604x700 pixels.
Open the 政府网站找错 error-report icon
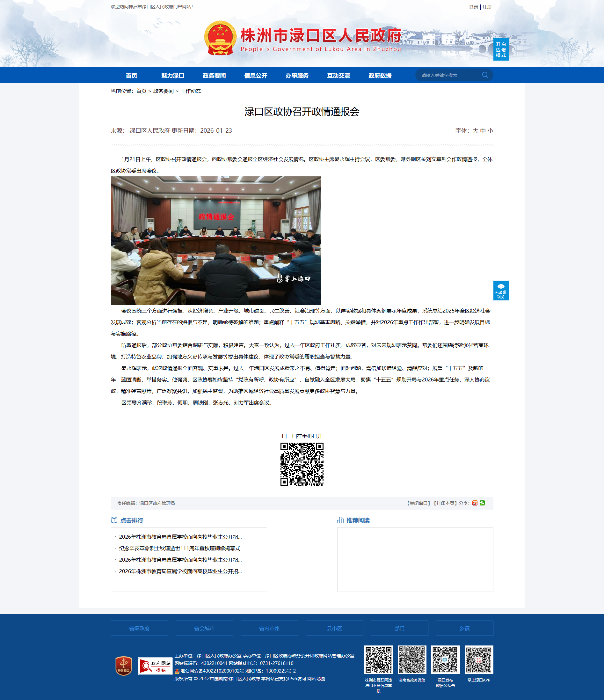[155, 666]
